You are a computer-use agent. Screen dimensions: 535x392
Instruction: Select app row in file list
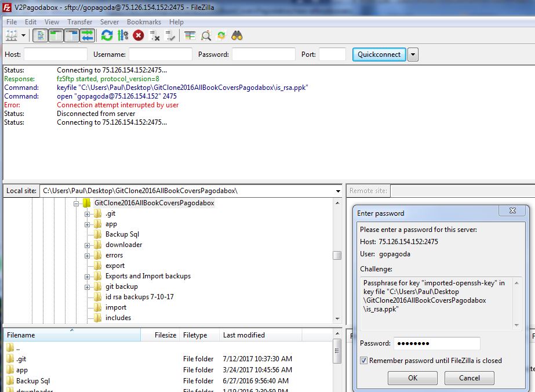point(167,370)
